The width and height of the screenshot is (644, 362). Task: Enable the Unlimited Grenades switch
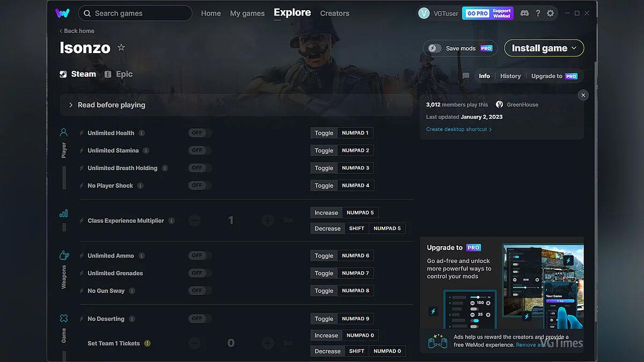(200, 273)
